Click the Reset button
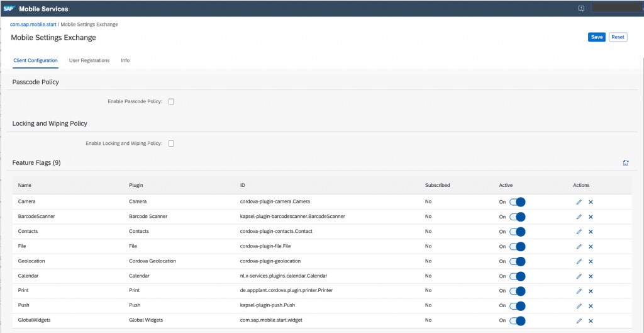Viewport: 644px width, 333px height. pos(618,37)
